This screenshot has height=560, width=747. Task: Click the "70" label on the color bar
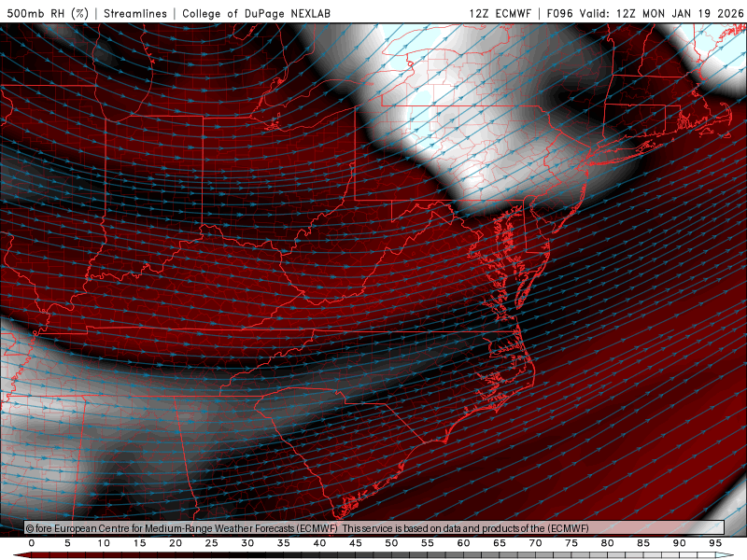[x=535, y=543]
